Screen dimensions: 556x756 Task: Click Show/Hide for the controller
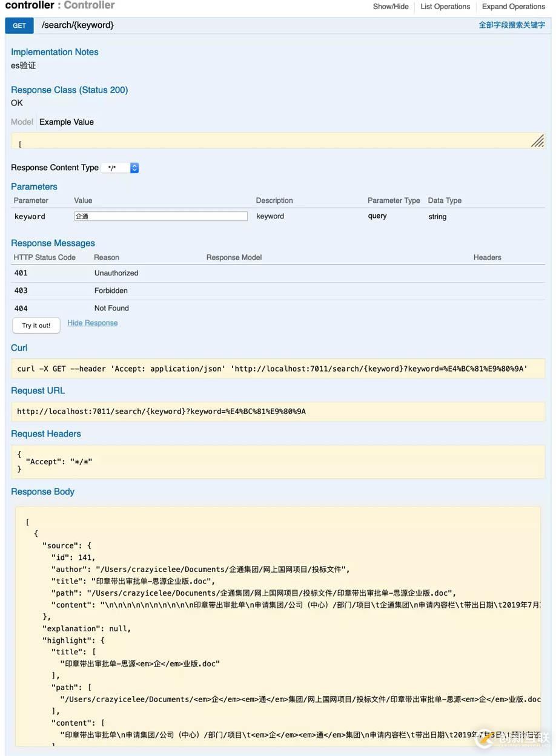coord(391,7)
